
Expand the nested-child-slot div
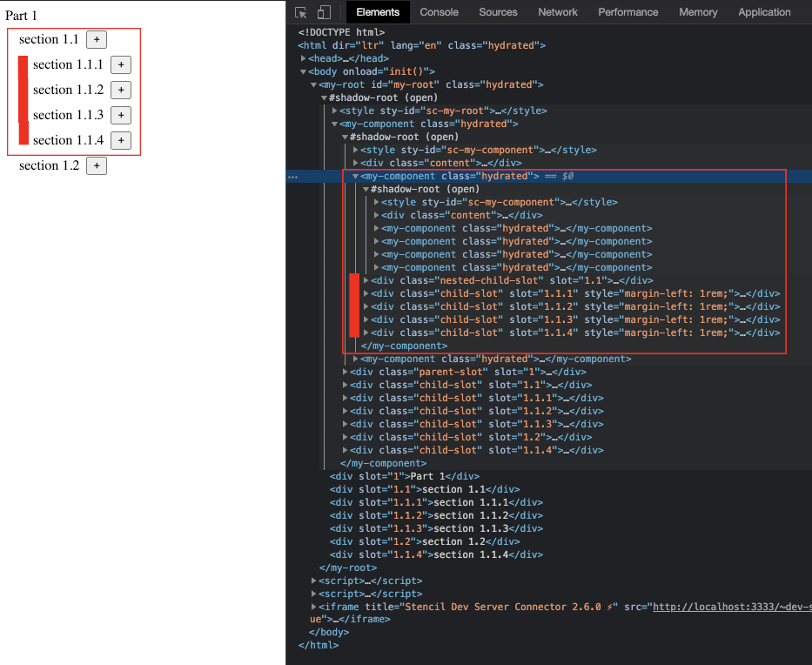[x=366, y=280]
